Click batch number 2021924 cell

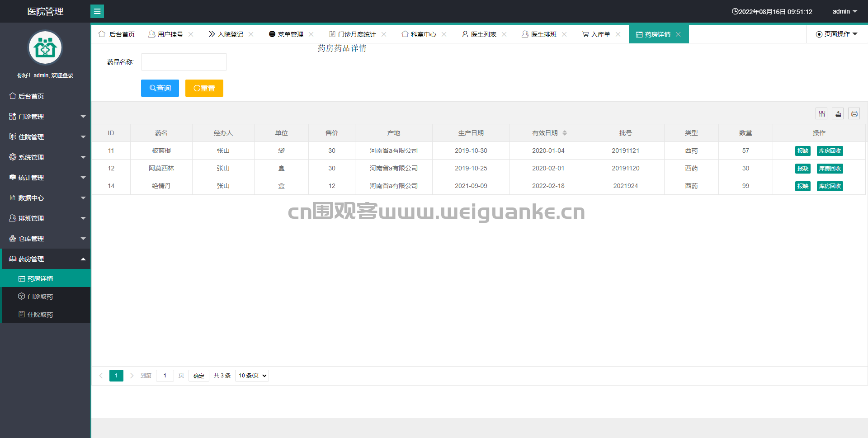[x=626, y=186]
